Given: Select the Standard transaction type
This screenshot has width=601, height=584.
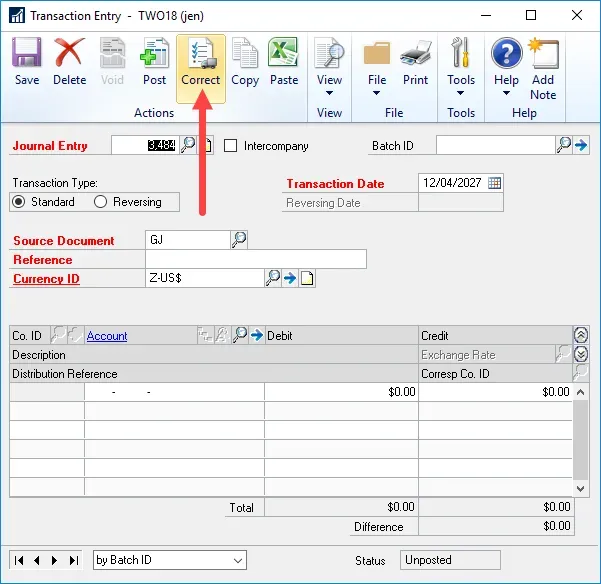Looking at the screenshot, I should [x=19, y=202].
